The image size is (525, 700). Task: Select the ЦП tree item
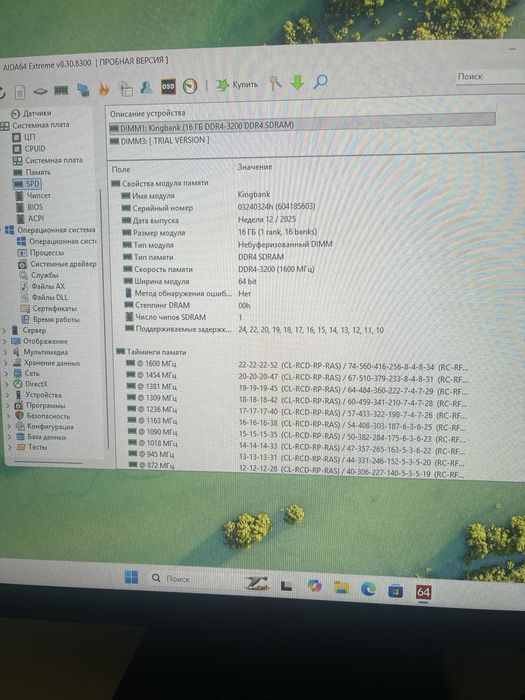click(x=24, y=137)
